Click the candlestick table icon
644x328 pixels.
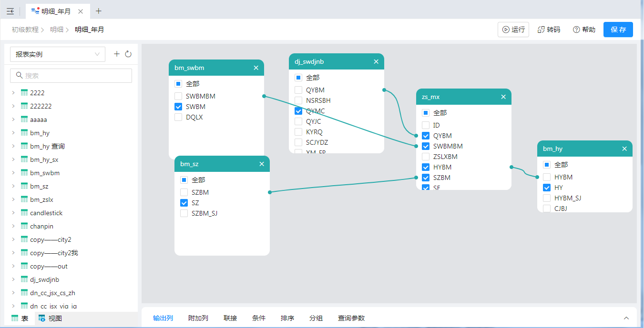click(x=25, y=213)
